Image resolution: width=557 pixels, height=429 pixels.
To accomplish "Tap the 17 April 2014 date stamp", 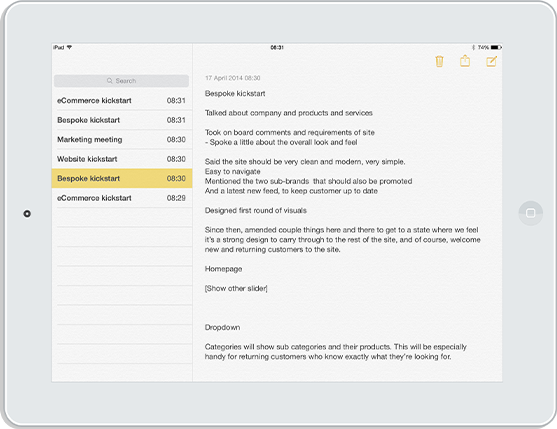I will [232, 78].
